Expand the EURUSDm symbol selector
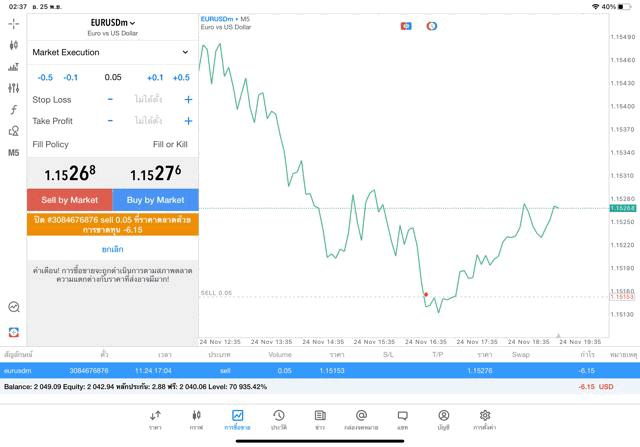Screen dimensions: 640x447 tap(112, 23)
